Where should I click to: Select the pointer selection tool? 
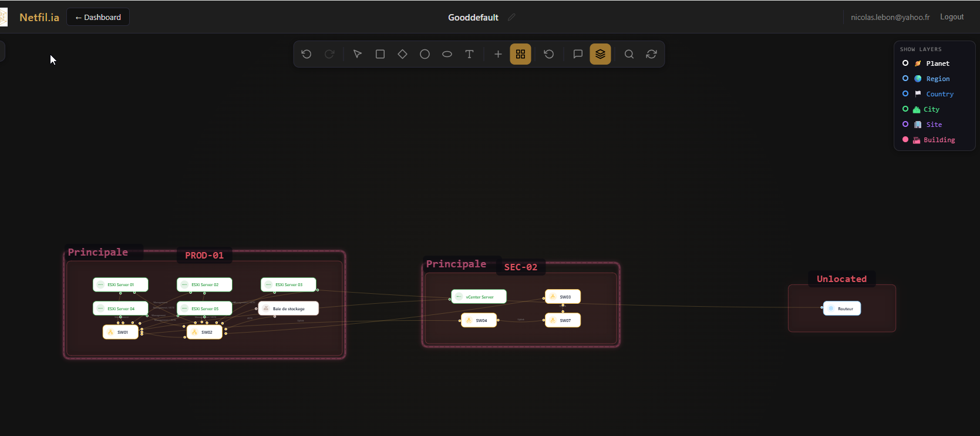point(358,54)
